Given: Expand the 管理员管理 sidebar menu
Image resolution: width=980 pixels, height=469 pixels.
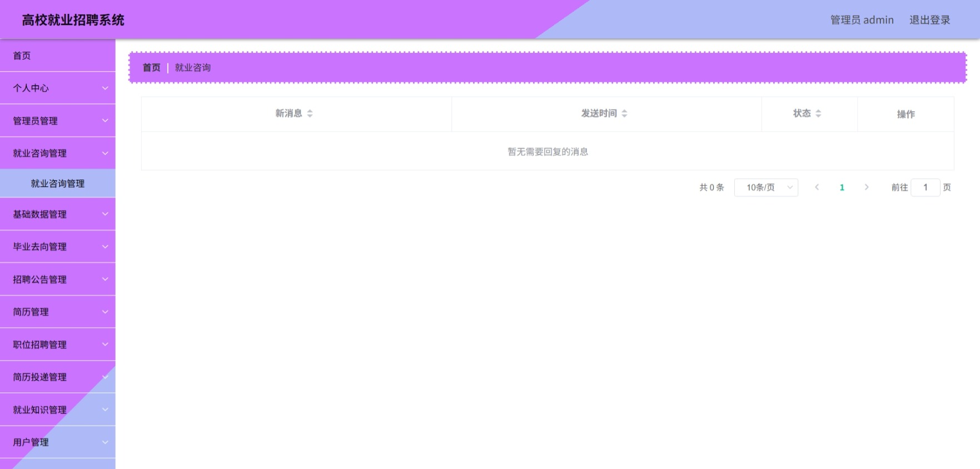Looking at the screenshot, I should click(58, 121).
